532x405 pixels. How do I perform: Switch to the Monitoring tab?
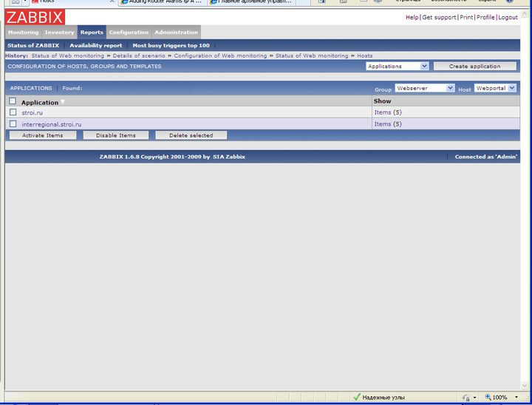[23, 33]
